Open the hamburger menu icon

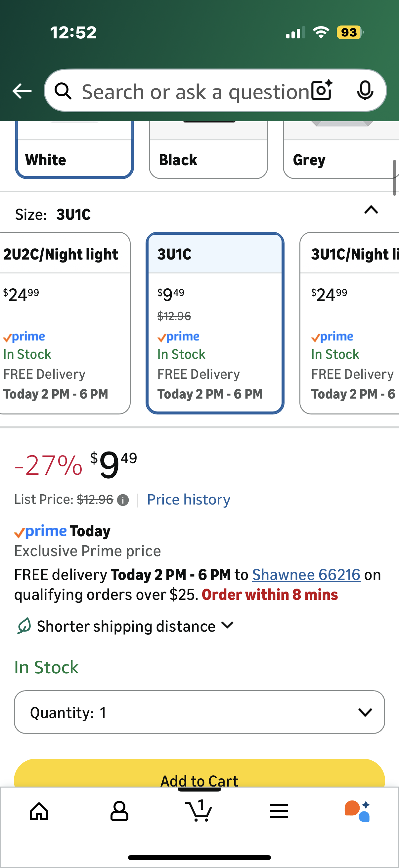coord(279,811)
